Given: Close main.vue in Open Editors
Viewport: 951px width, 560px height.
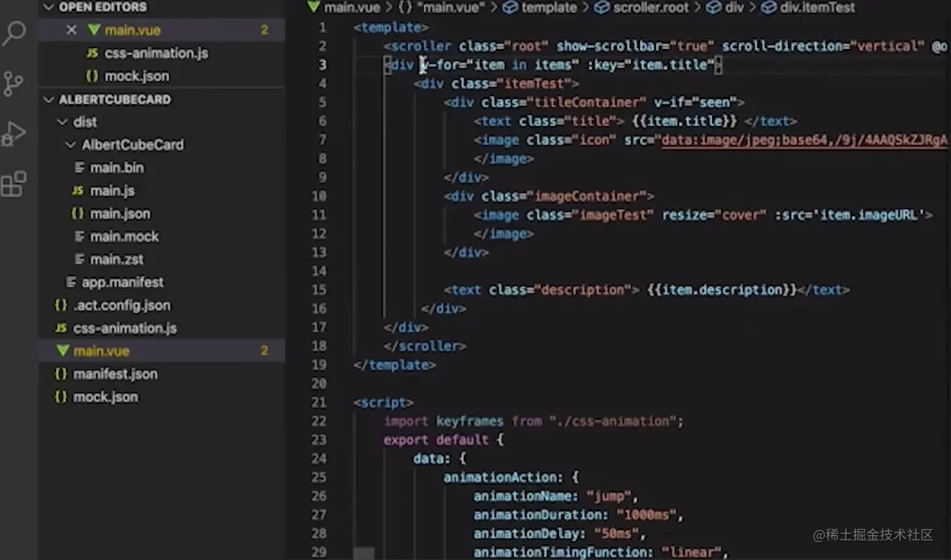Looking at the screenshot, I should (x=71, y=30).
